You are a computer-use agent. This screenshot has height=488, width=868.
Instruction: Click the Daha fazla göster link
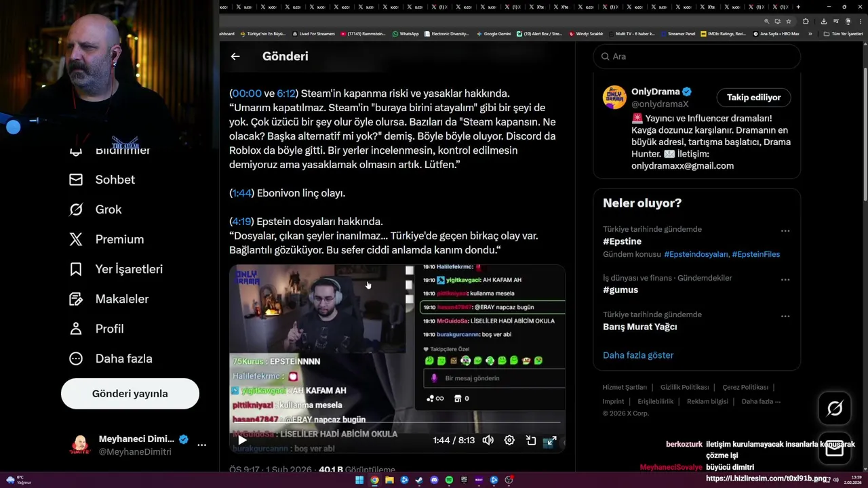638,355
